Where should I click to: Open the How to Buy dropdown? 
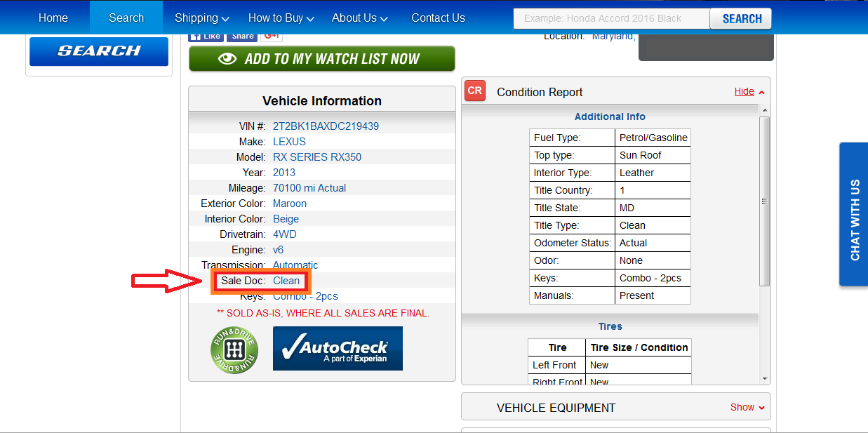tap(281, 18)
